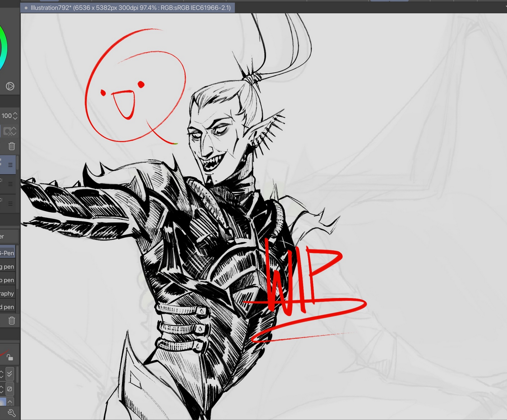Image resolution: width=507 pixels, height=420 pixels.
Task: Delete the selected layer with trash icon
Action: click(x=12, y=146)
